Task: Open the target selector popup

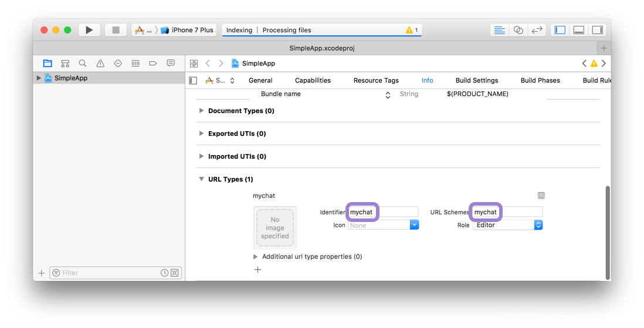Action: tap(220, 80)
